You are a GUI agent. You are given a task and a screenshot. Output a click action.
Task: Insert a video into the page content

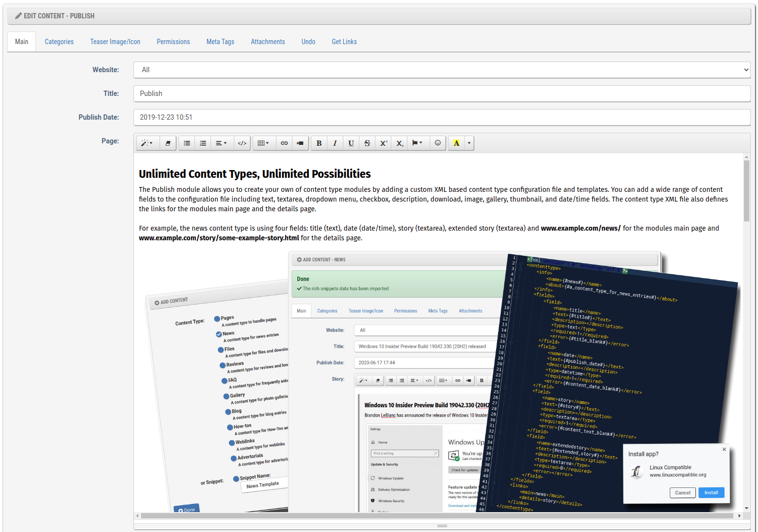click(x=300, y=143)
